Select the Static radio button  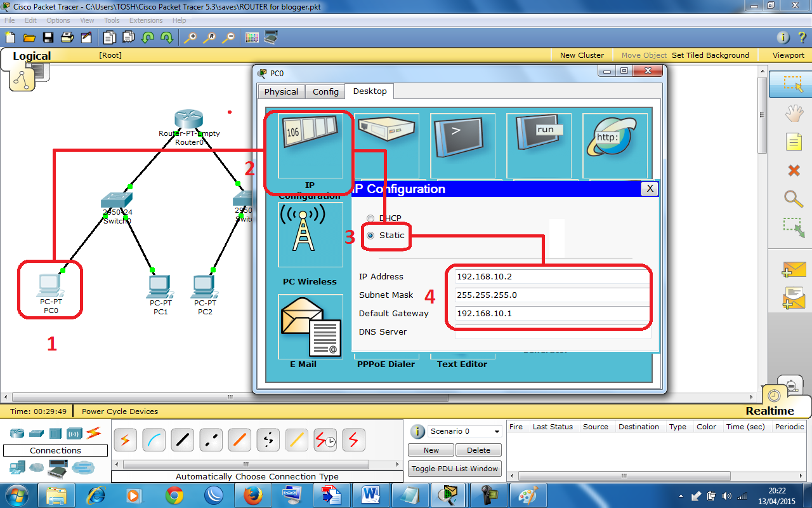[370, 236]
